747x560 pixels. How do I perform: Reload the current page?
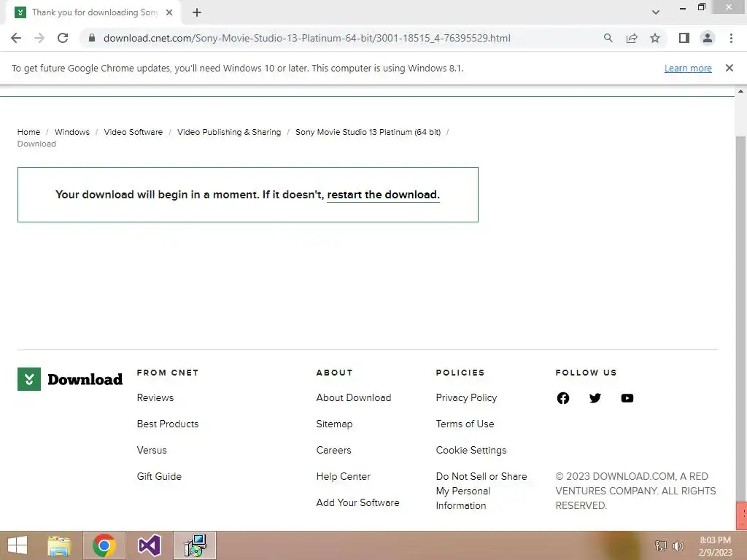tap(63, 38)
